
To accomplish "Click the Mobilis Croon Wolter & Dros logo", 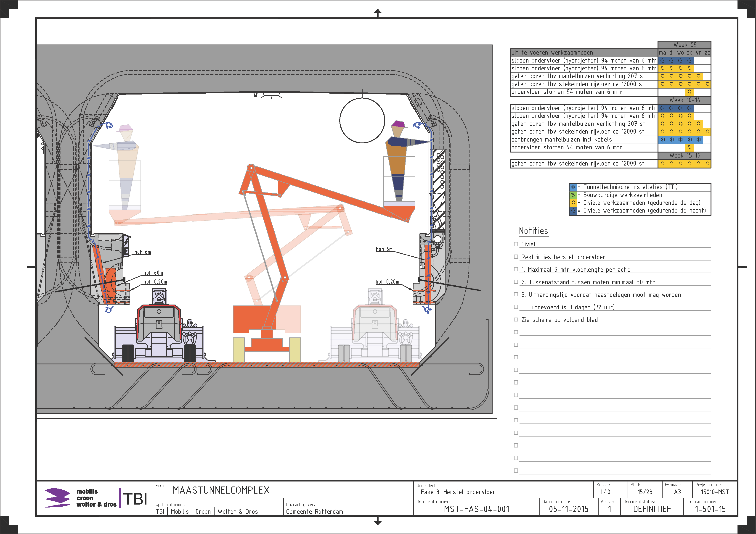I will pos(81,498).
